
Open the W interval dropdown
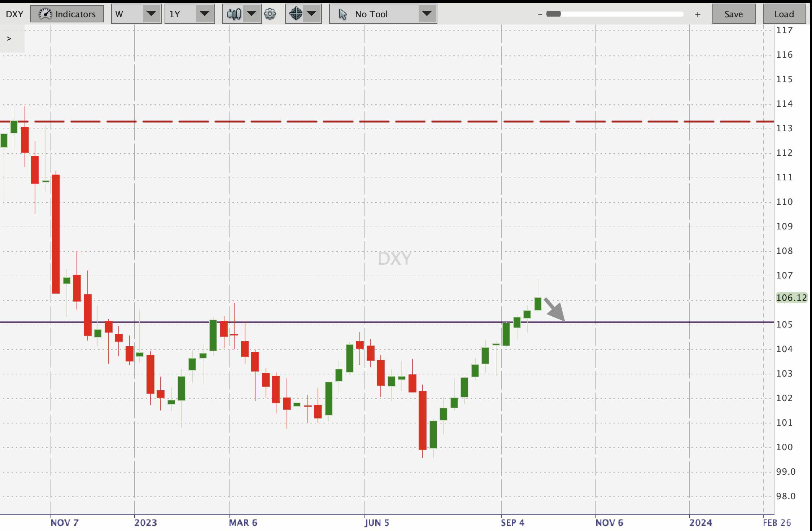[136, 14]
